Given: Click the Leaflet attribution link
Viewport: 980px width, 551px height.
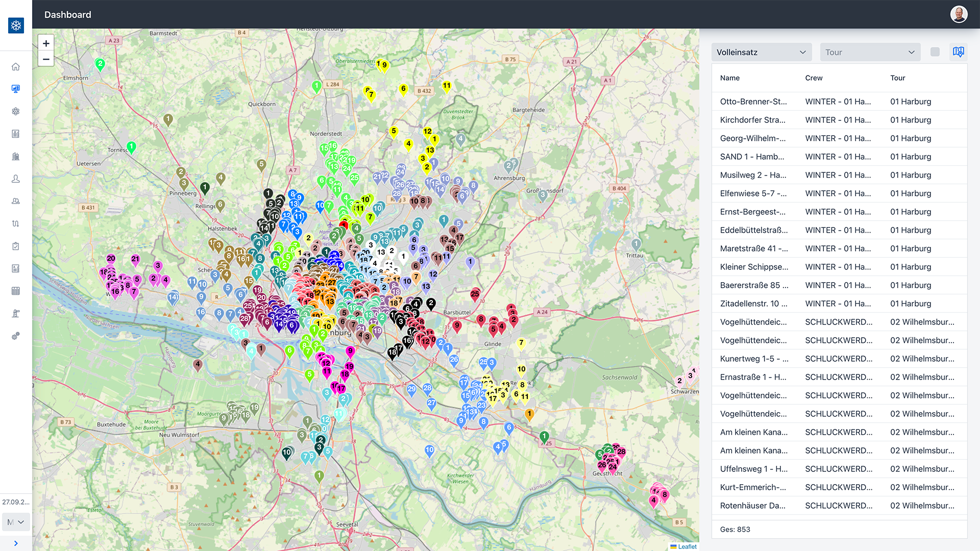Looking at the screenshot, I should (x=687, y=546).
